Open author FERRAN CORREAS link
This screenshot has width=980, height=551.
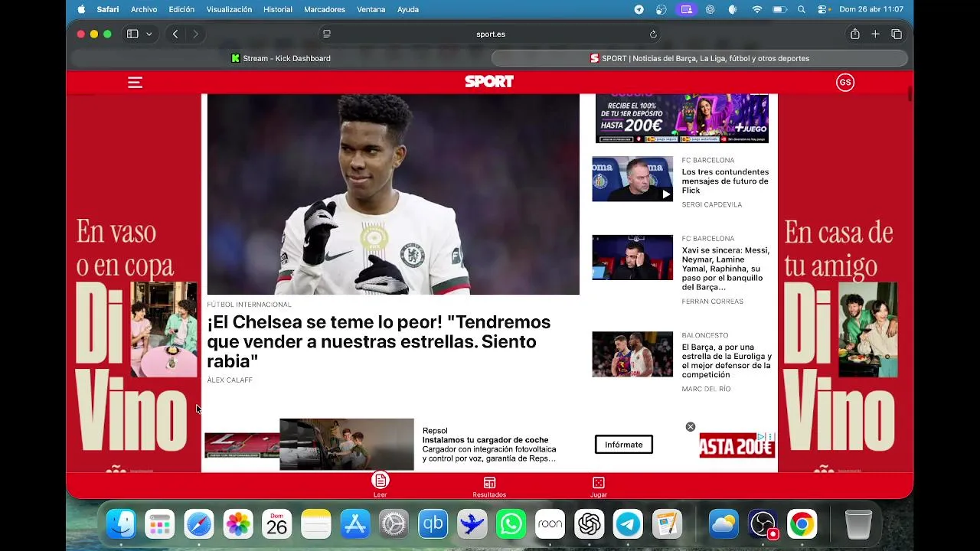tap(713, 302)
